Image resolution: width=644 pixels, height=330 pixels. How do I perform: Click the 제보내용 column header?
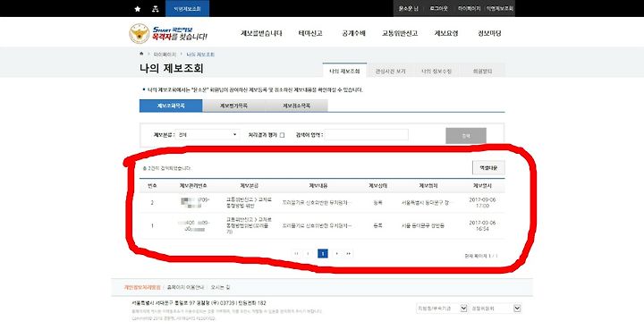pos(318,186)
